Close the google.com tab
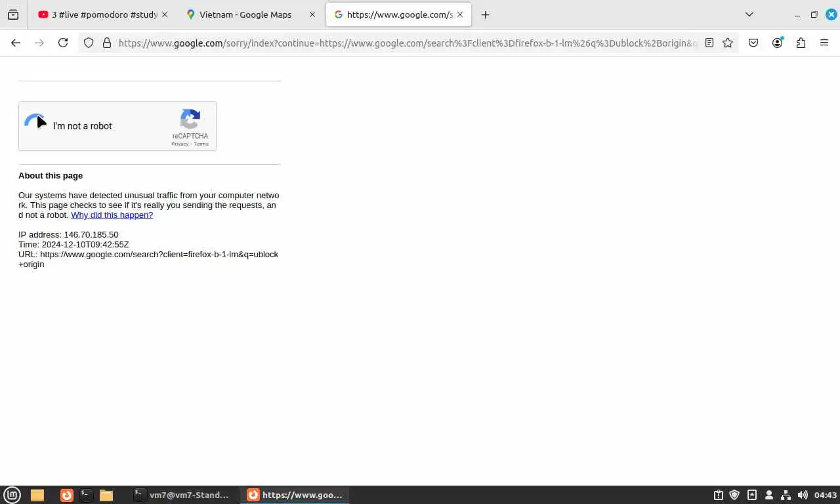The width and height of the screenshot is (840, 504). (x=460, y=14)
